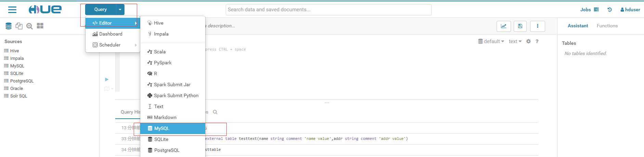The image size is (644, 157).
Task: Run the query with the play icon
Action: [x=107, y=79]
